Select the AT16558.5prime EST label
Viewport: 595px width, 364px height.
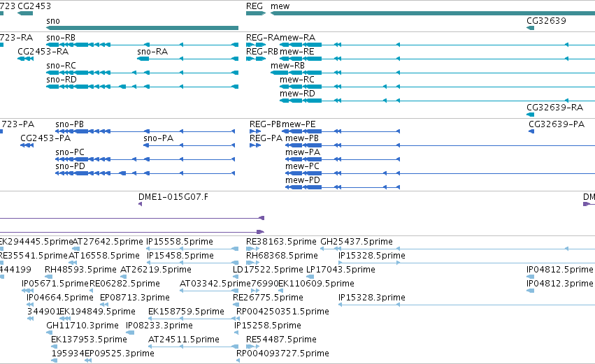click(104, 256)
